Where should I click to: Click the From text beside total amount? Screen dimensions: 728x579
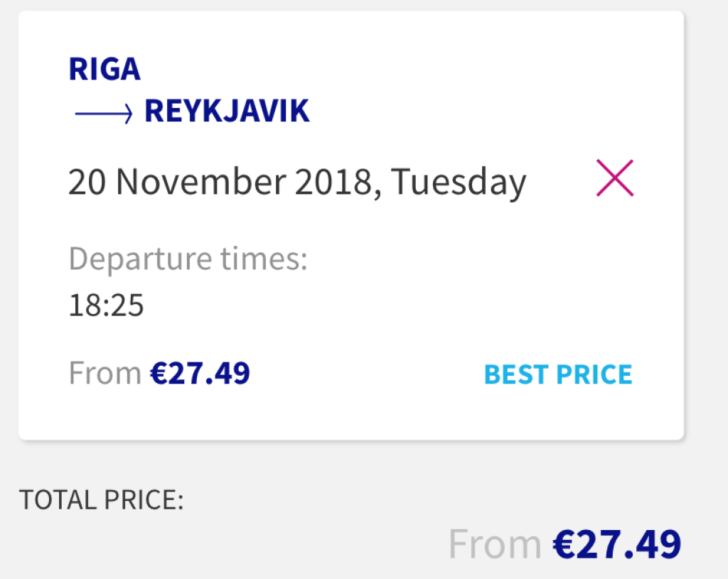[x=495, y=545]
